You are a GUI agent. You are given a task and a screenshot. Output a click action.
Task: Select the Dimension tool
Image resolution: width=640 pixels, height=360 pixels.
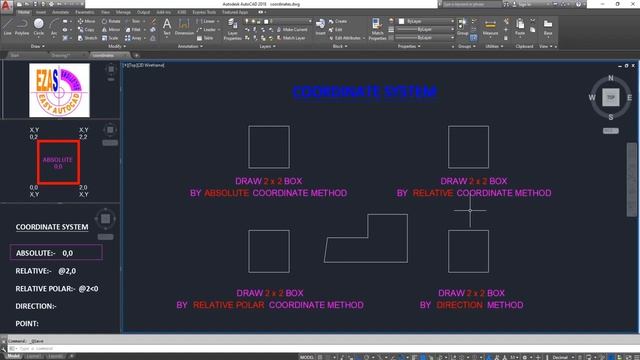[x=184, y=27]
